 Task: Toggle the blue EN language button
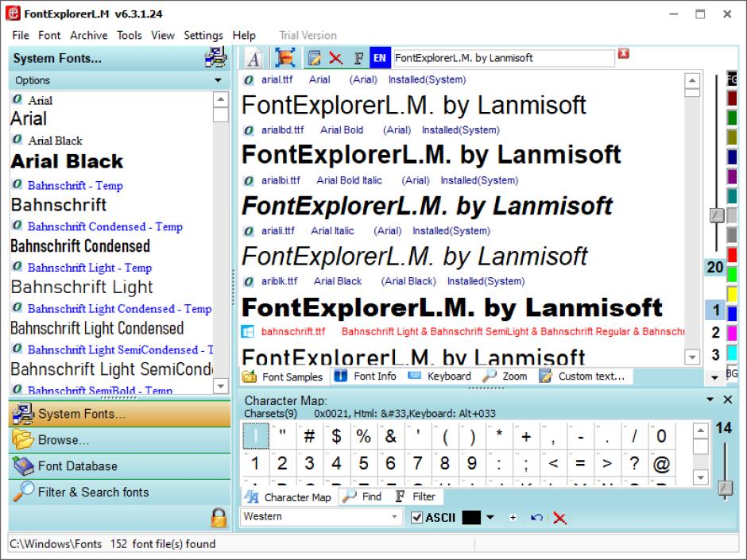click(380, 58)
